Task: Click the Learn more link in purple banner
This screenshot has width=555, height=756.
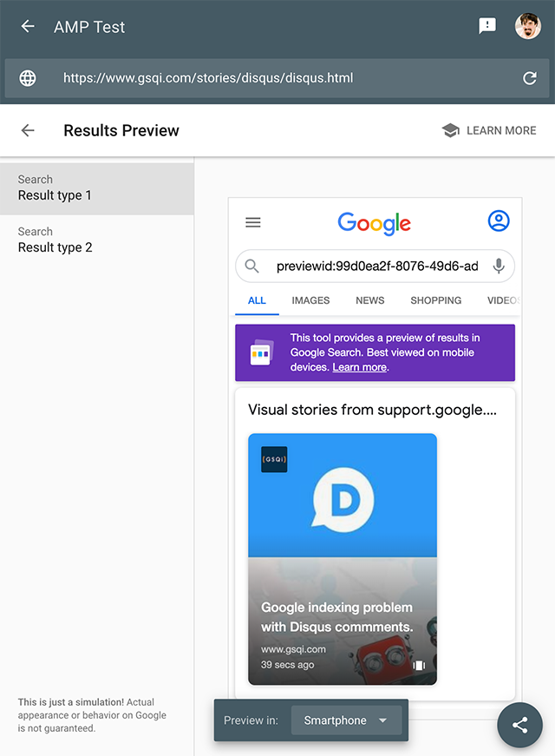Action: (x=359, y=367)
